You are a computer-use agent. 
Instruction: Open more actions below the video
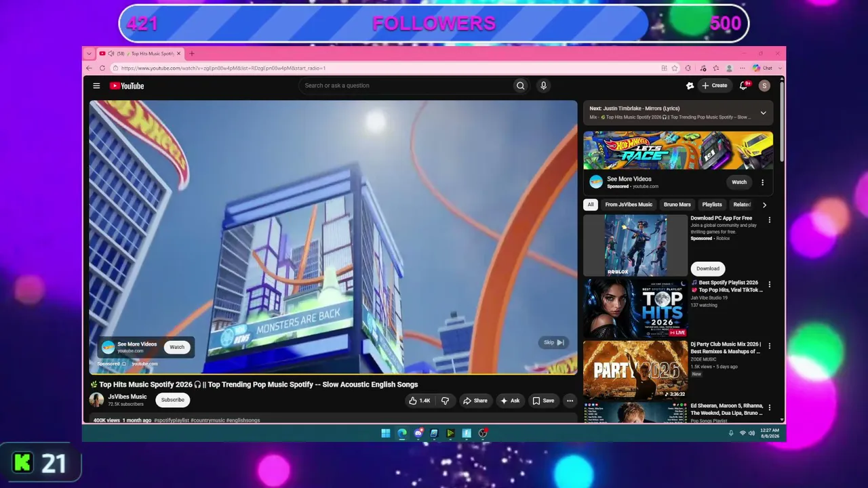click(570, 401)
